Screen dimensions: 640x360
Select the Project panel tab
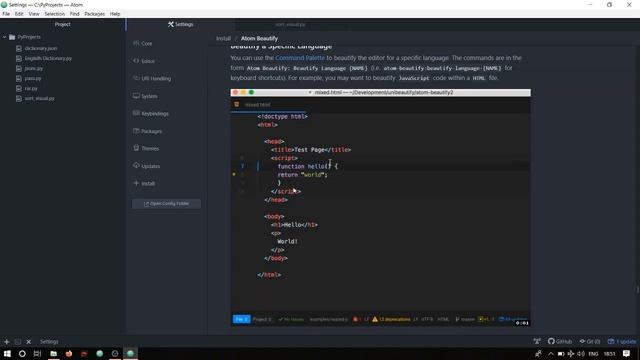(62, 24)
